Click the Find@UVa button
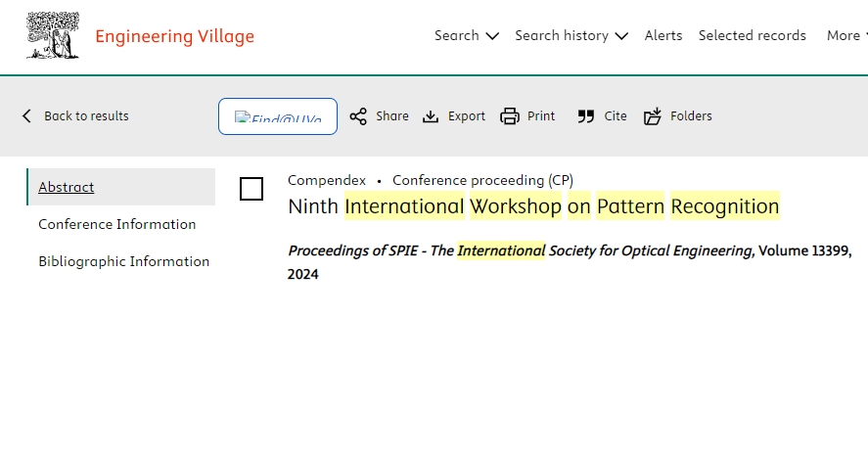The width and height of the screenshot is (868, 454). 278,116
